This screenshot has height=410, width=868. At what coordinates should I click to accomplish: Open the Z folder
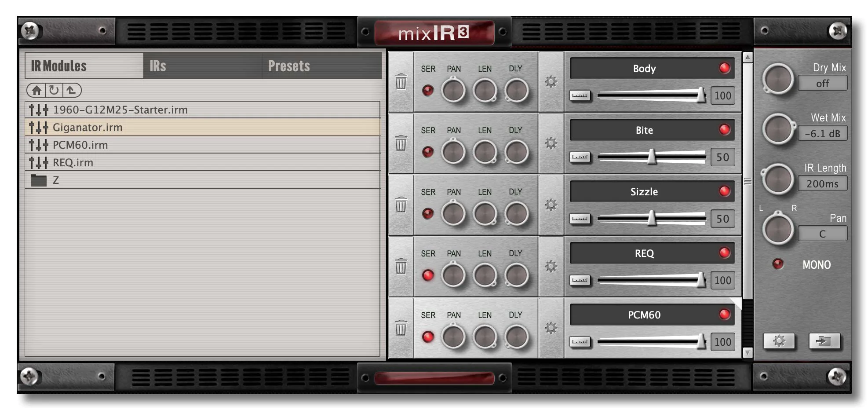coord(203,180)
